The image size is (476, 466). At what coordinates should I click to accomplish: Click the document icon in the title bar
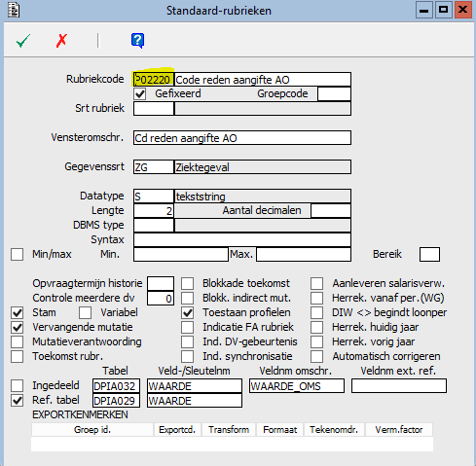[14, 10]
